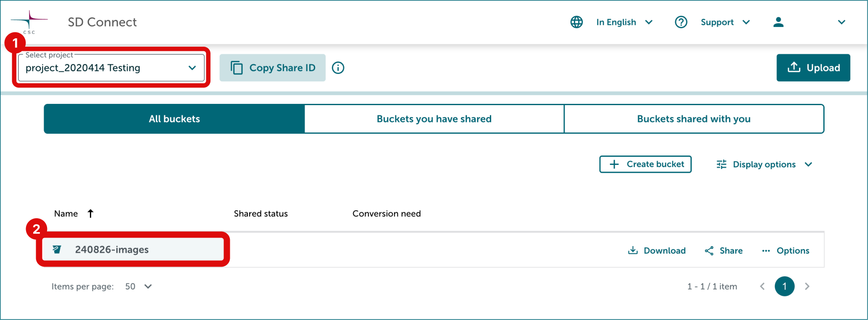Image resolution: width=868 pixels, height=320 pixels.
Task: Click the Copy Share ID button
Action: (x=273, y=68)
